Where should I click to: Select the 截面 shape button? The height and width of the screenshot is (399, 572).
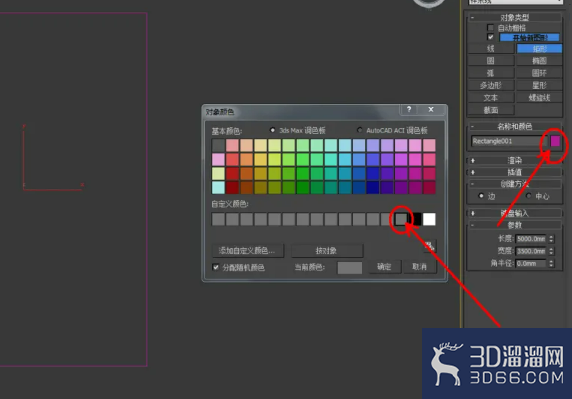[x=491, y=110]
